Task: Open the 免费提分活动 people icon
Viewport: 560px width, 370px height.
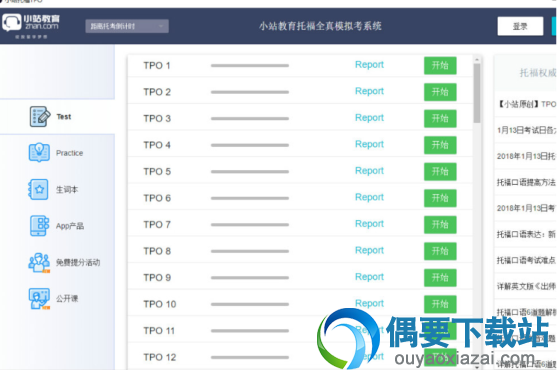Action: click(x=39, y=262)
